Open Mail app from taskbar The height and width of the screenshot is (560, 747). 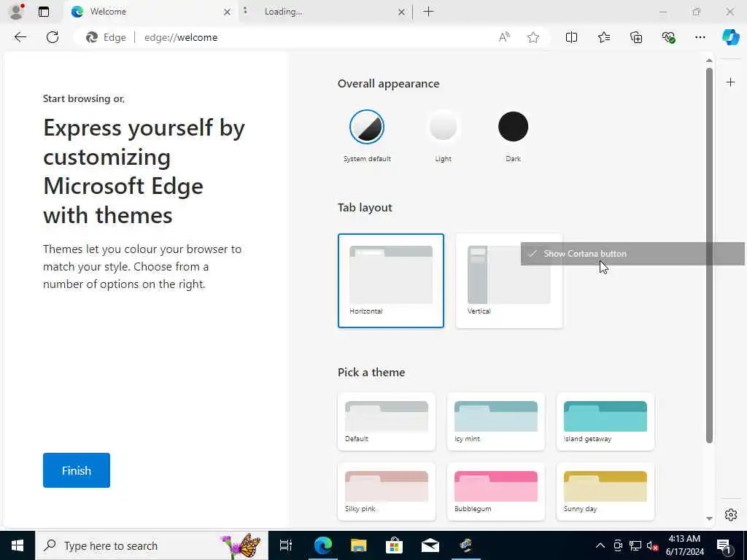coord(430,545)
